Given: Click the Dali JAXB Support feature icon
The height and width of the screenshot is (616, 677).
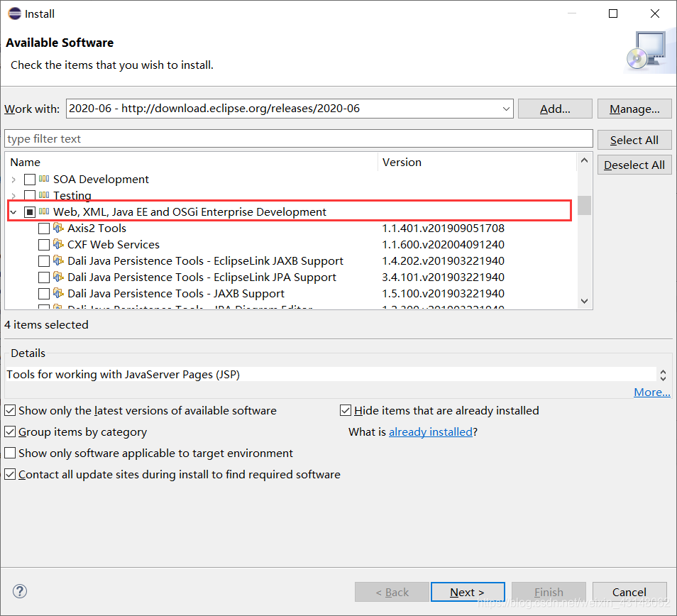Looking at the screenshot, I should pyautogui.click(x=58, y=293).
